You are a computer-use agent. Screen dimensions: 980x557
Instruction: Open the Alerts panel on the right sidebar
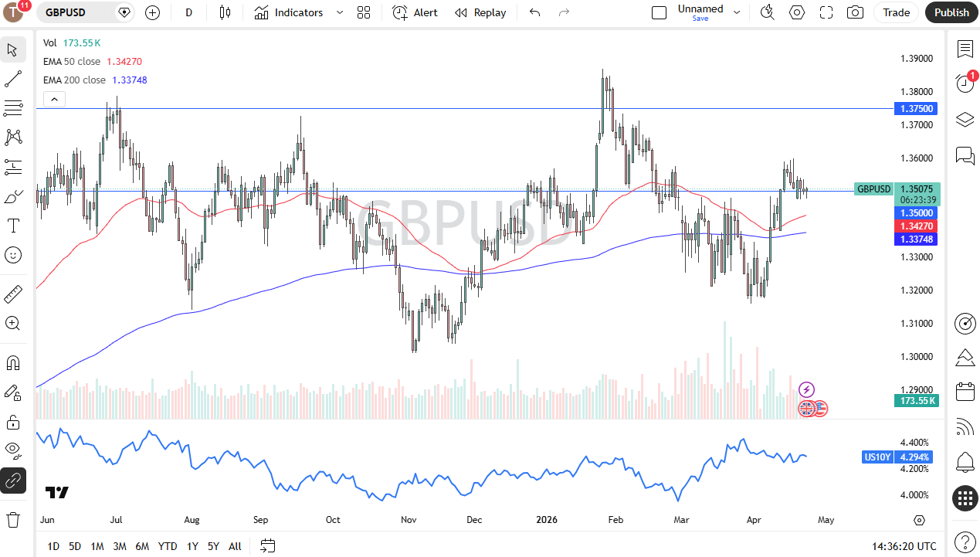[x=965, y=461]
